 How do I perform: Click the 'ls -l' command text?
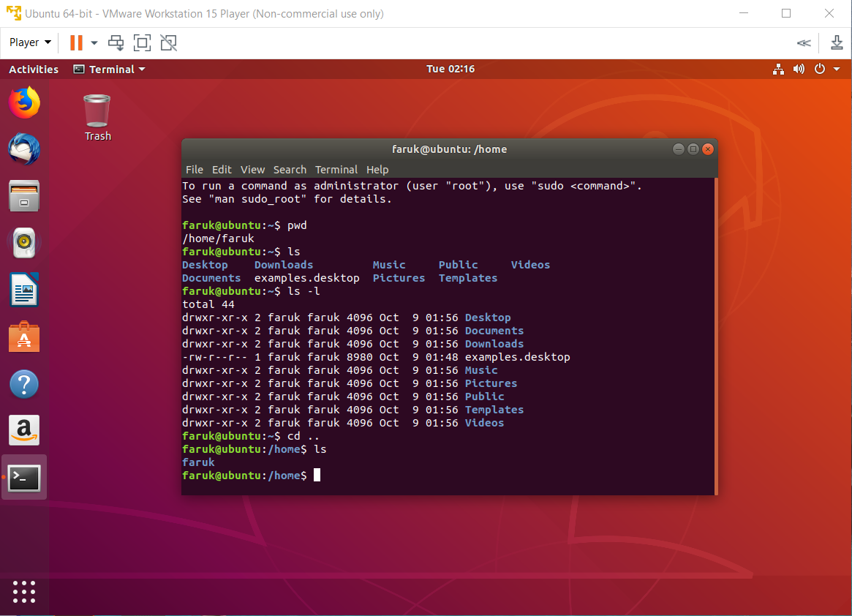click(x=304, y=291)
